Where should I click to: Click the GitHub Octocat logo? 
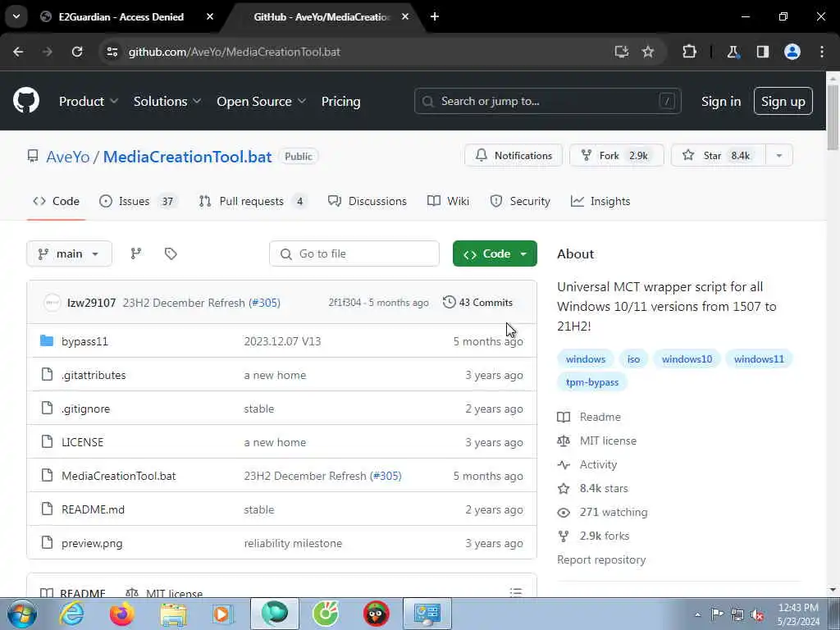25,100
